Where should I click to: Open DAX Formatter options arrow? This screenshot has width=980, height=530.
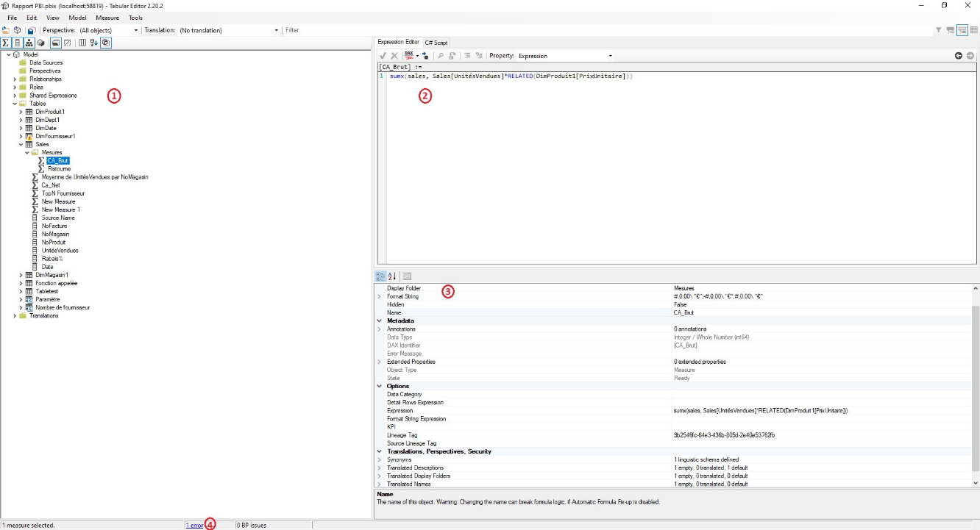pos(417,56)
